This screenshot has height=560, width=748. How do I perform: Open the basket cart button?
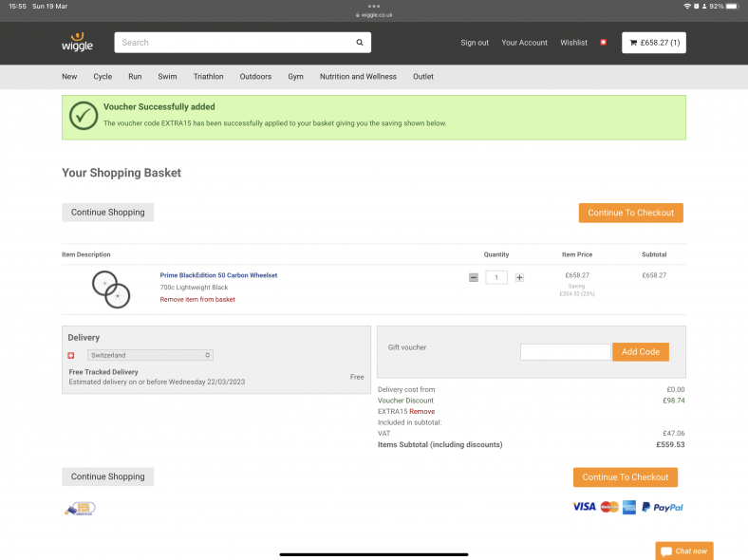[x=653, y=43]
